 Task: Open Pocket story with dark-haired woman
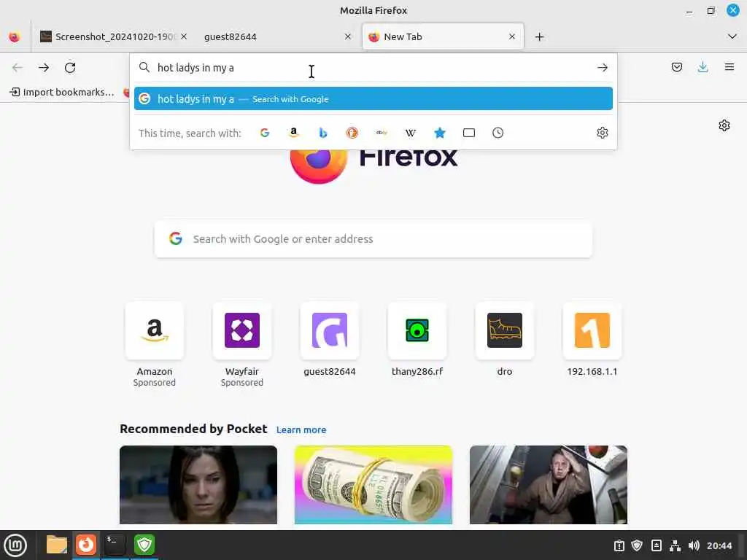click(198, 485)
